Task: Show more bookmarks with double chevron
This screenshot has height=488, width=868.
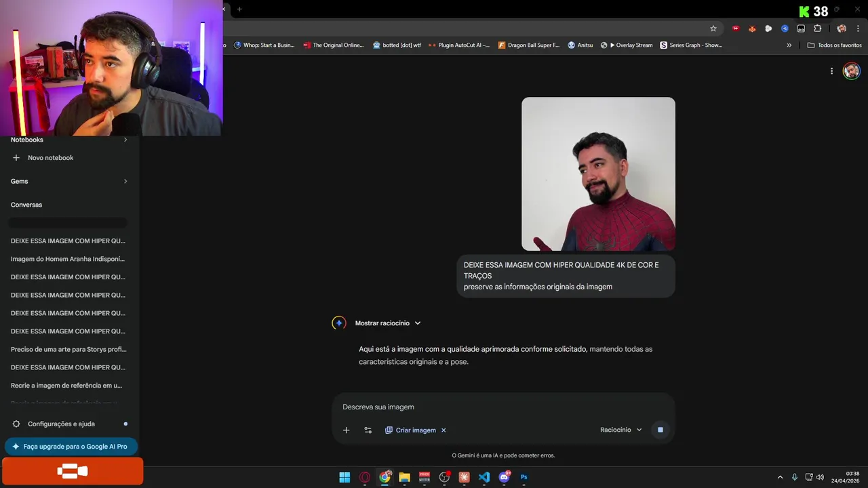Action: coord(789,45)
